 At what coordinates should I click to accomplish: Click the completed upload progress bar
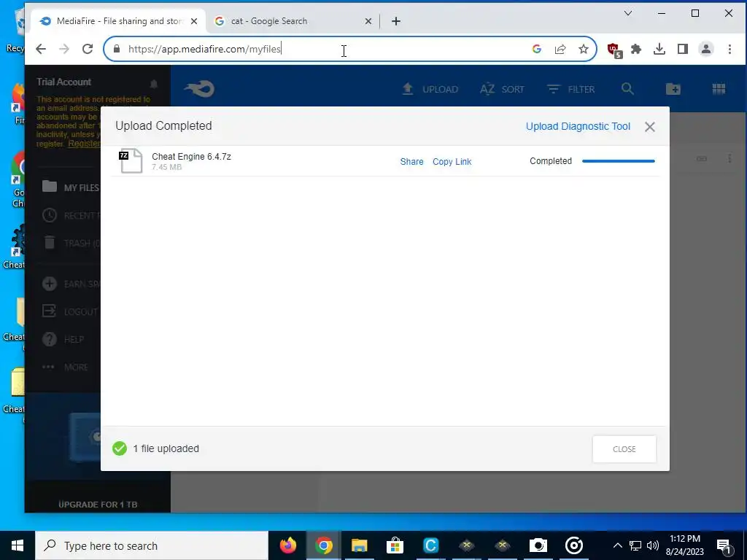click(x=619, y=161)
